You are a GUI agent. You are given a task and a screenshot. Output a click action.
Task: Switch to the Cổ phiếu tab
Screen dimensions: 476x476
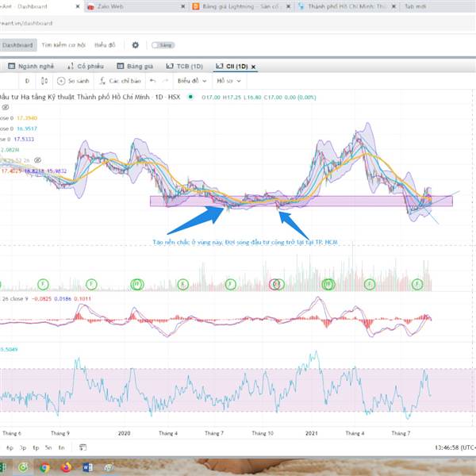coord(86,66)
